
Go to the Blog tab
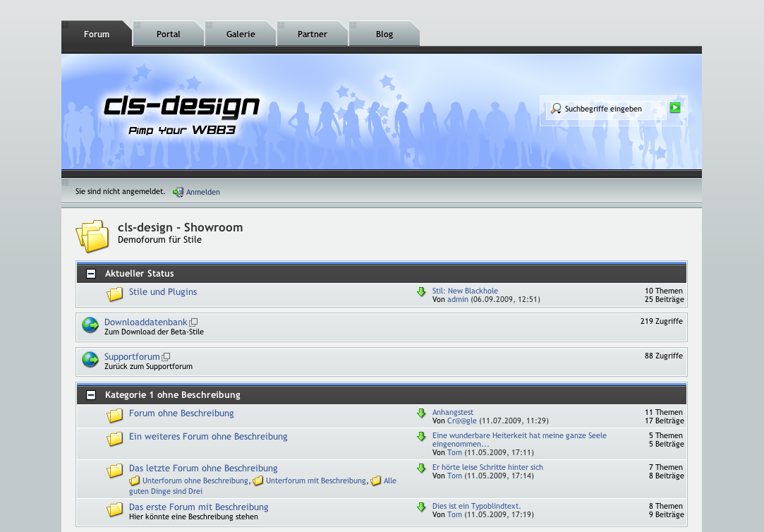click(x=384, y=34)
